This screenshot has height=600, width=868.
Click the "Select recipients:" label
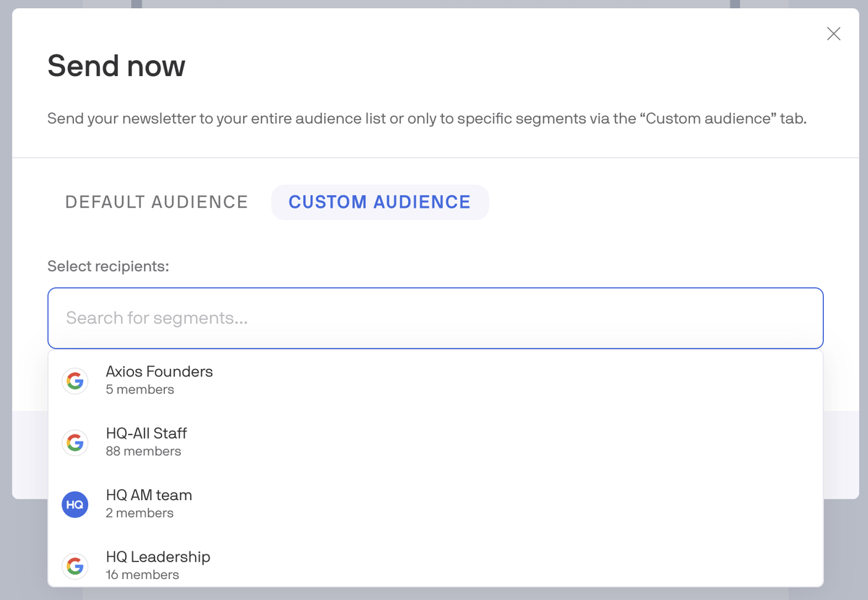coord(109,266)
